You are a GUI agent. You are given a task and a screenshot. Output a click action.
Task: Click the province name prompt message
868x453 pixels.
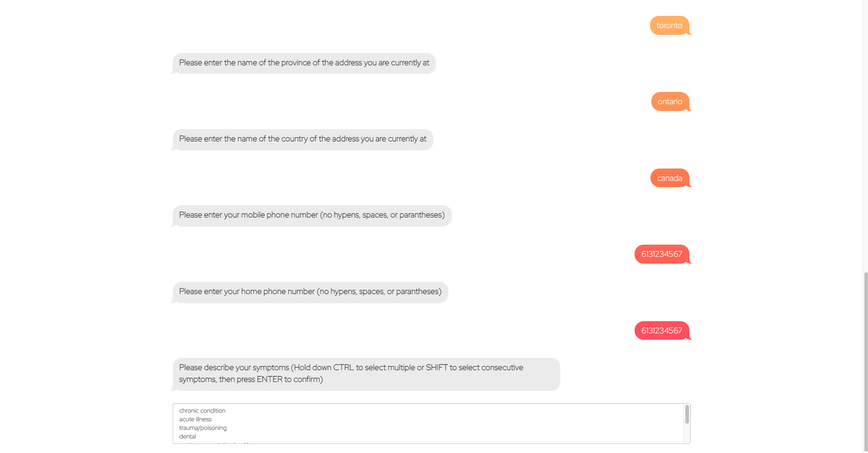304,63
